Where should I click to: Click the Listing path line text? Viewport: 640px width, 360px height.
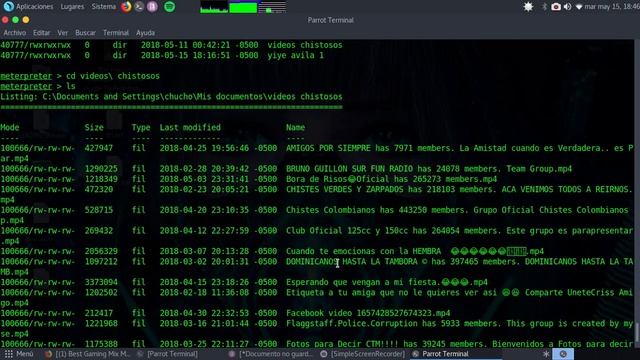tap(171, 97)
